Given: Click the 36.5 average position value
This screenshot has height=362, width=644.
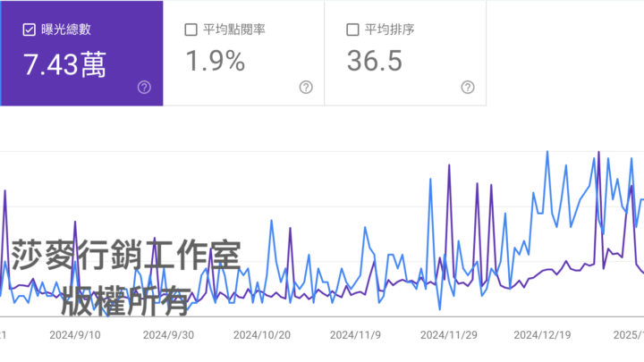Looking at the screenshot, I should coord(374,63).
